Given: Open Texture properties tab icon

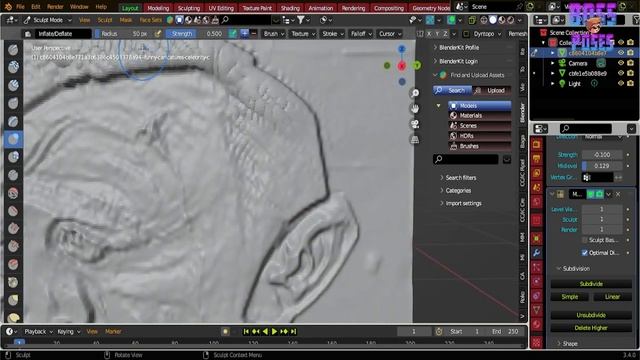Looking at the screenshot, I should point(537,342).
